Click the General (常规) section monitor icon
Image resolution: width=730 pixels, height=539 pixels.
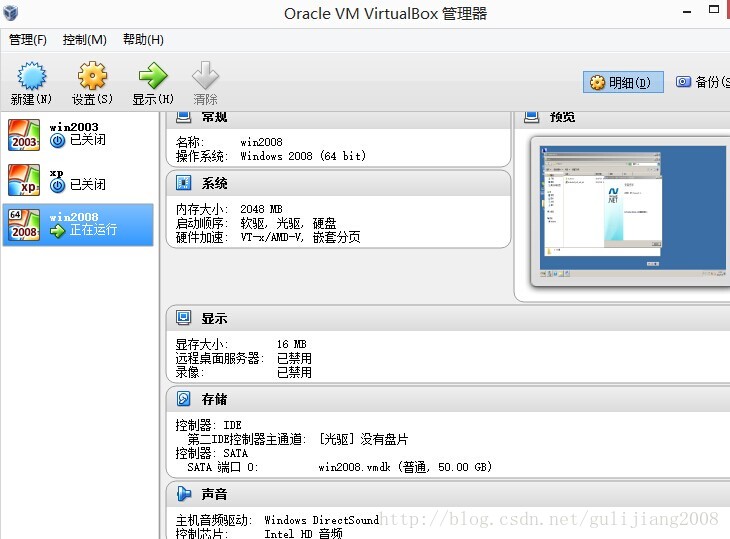(183, 116)
